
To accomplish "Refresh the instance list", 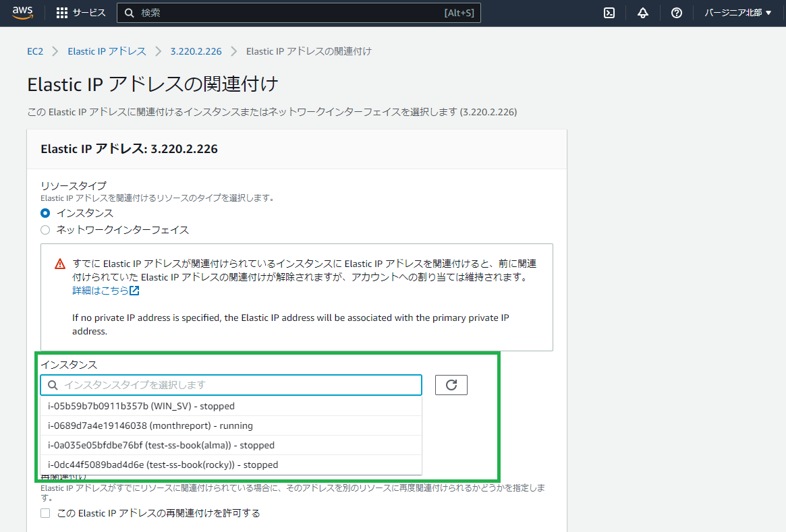I will tap(451, 384).
